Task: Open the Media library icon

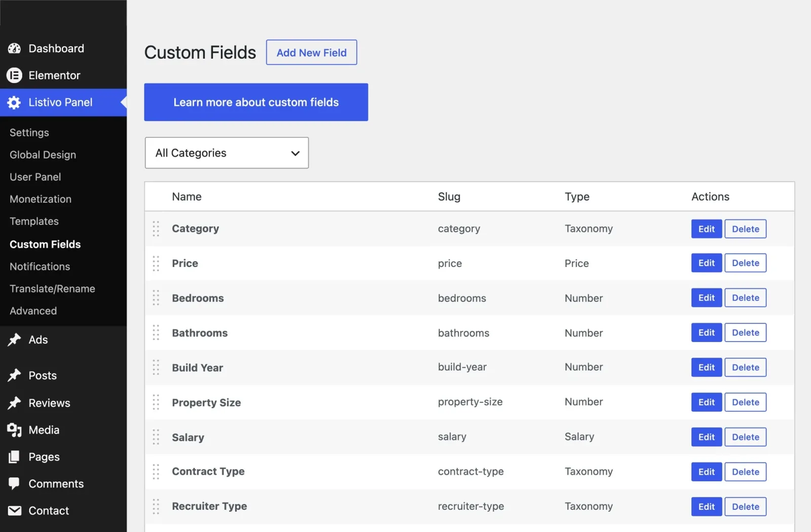Action: pyautogui.click(x=14, y=430)
